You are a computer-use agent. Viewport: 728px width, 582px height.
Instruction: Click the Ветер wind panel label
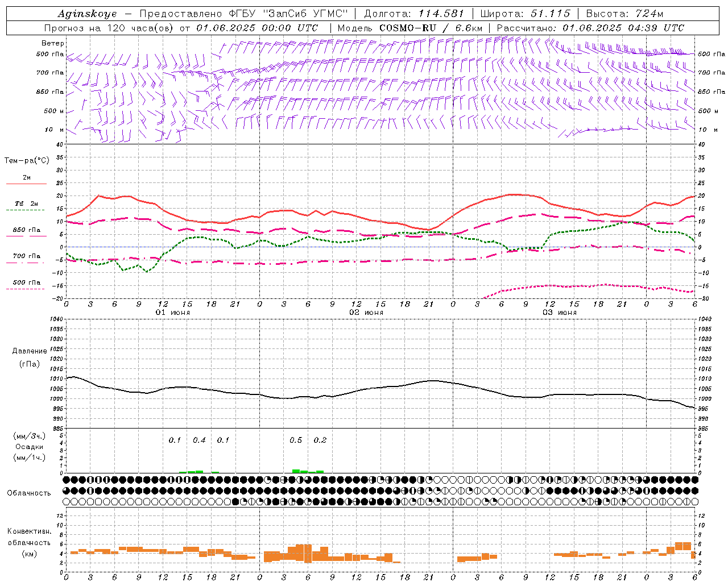[x=53, y=43]
